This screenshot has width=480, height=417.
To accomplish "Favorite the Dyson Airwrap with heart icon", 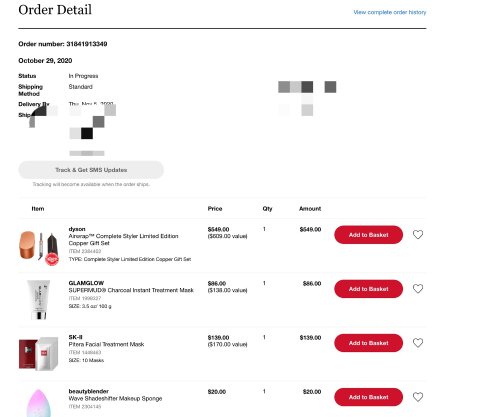I will 418,235.
